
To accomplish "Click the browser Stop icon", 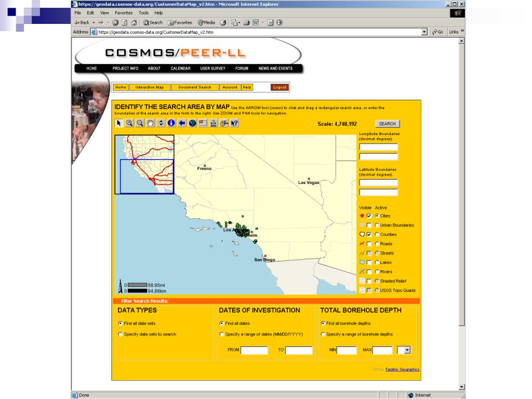I will 115,22.
